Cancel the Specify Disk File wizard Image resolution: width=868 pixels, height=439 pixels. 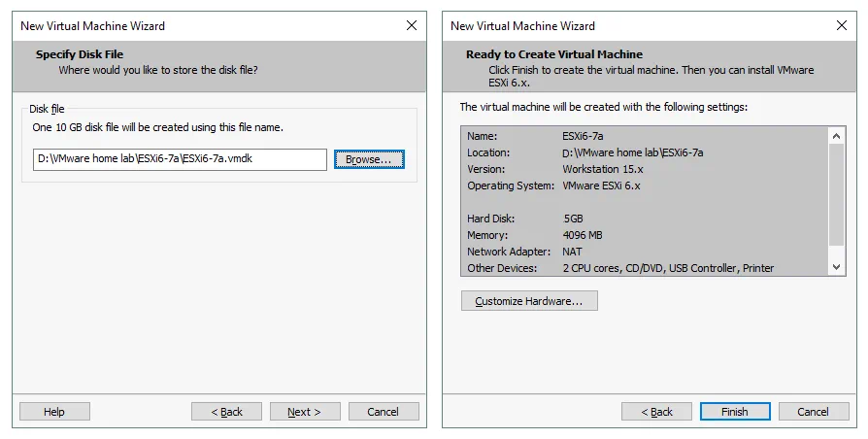coord(384,412)
